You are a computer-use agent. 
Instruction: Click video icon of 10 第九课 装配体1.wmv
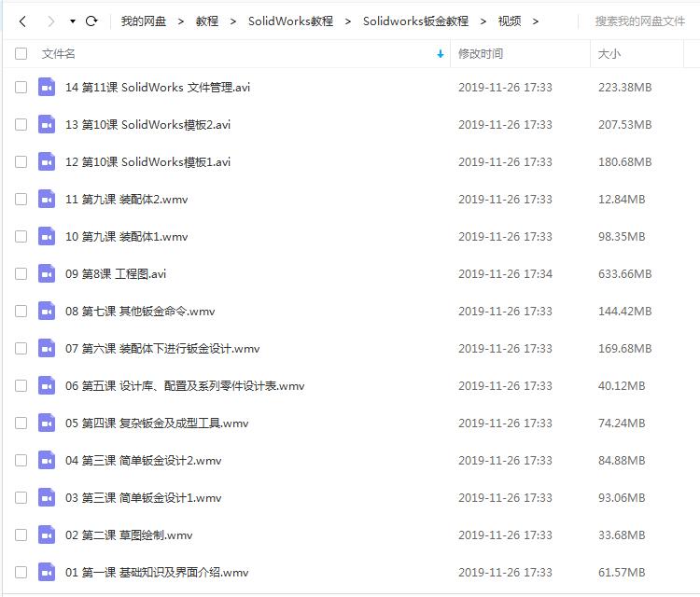click(47, 237)
